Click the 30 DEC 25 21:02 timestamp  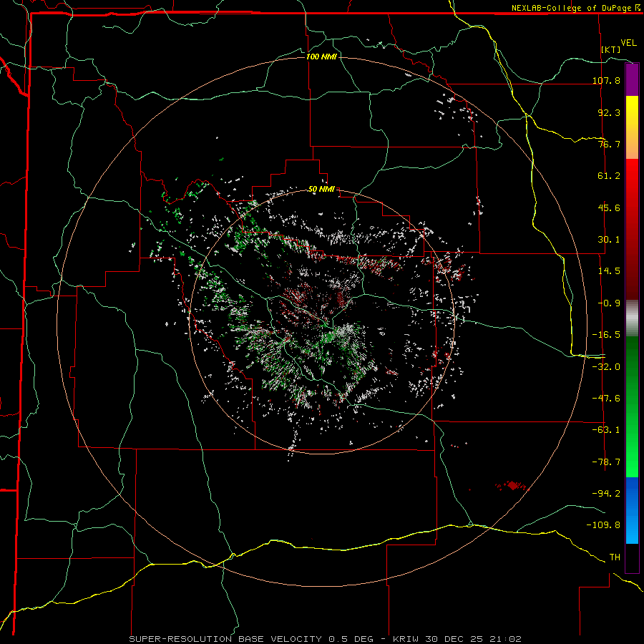(x=472, y=639)
